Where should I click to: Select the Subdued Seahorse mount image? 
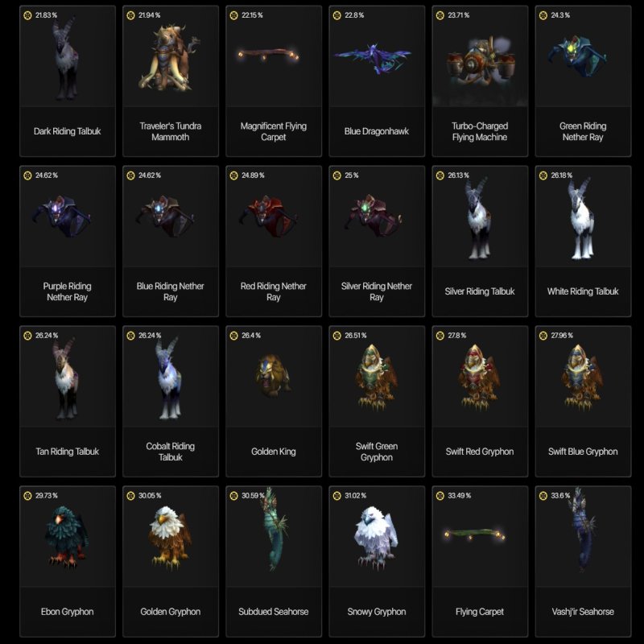[x=274, y=530]
